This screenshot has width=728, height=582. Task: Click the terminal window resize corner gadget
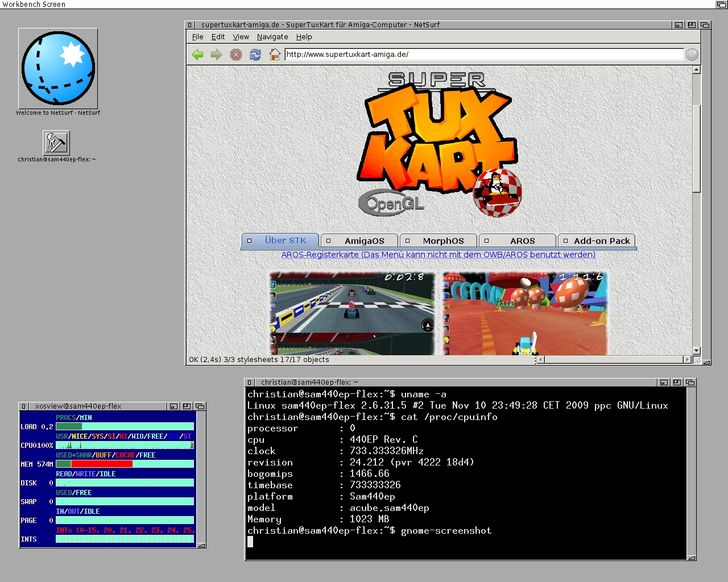click(692, 558)
